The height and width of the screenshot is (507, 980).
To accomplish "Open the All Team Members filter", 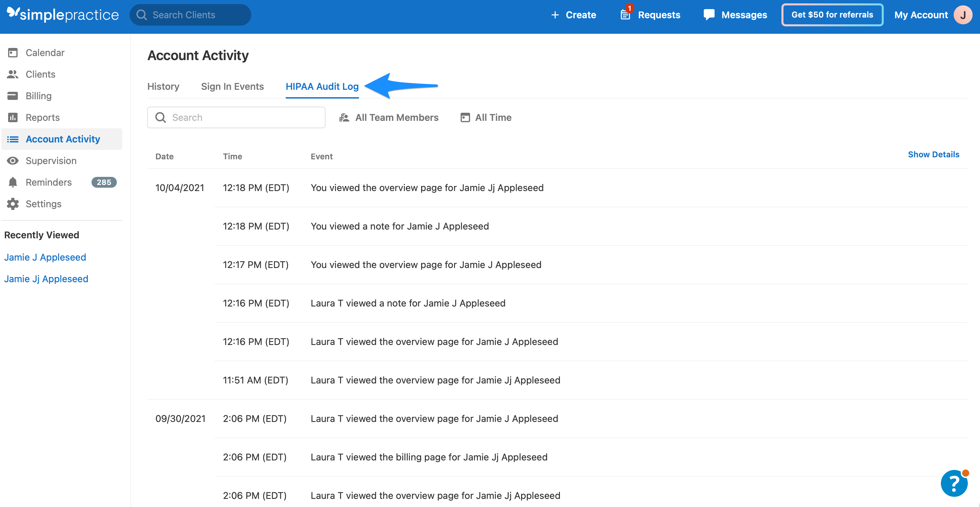I will click(388, 117).
